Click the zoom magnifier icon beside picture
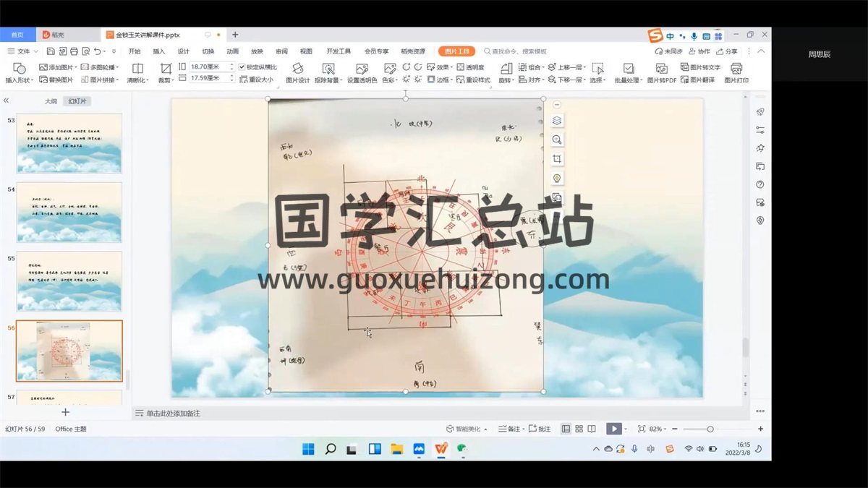The height and width of the screenshot is (488, 868). (557, 140)
